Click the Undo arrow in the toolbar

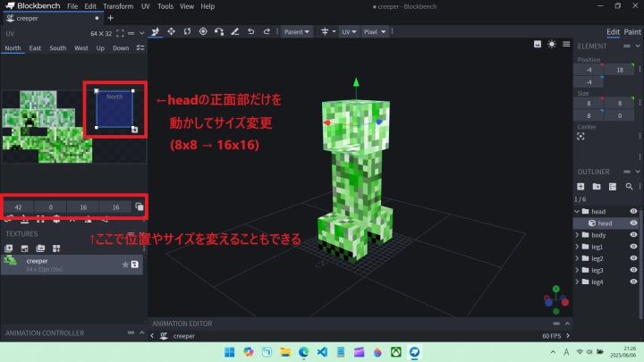click(x=251, y=31)
